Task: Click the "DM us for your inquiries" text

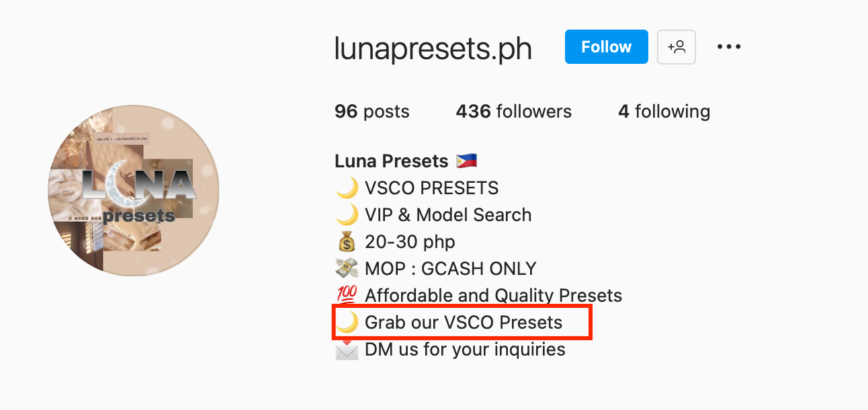Action: click(465, 350)
